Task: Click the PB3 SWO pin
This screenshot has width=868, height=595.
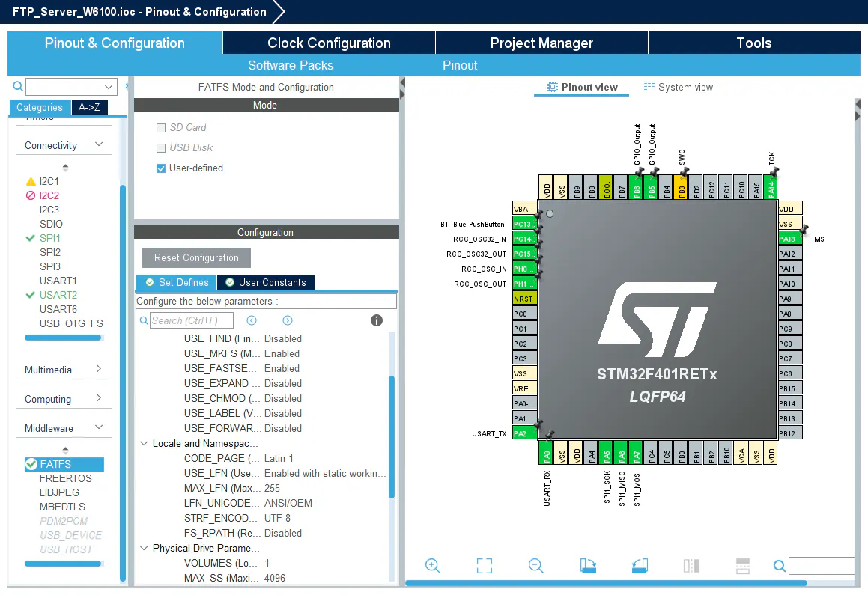Action: [682, 187]
